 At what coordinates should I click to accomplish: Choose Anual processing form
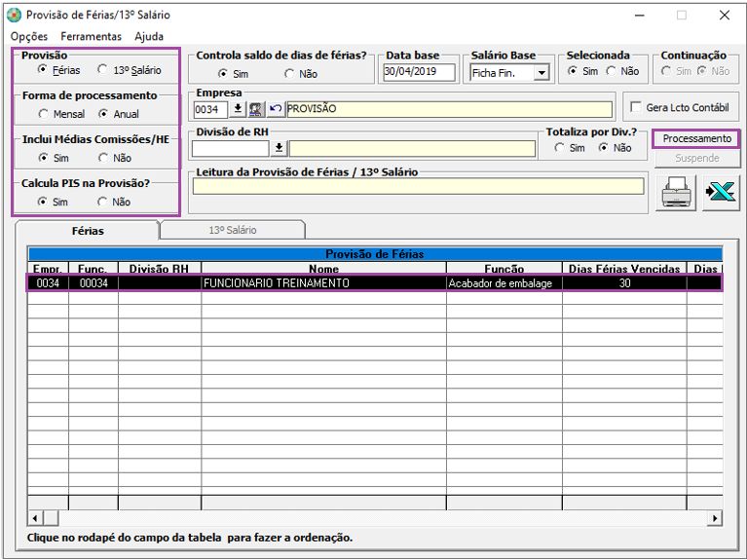103,114
